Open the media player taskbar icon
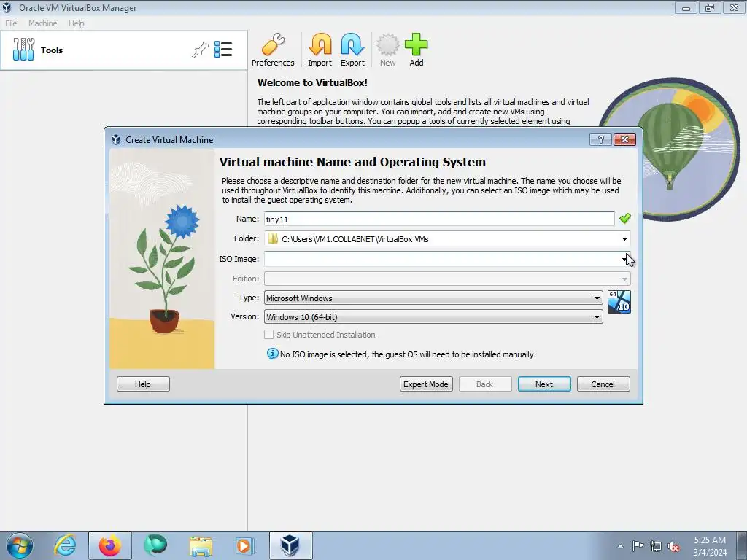 tap(245, 545)
